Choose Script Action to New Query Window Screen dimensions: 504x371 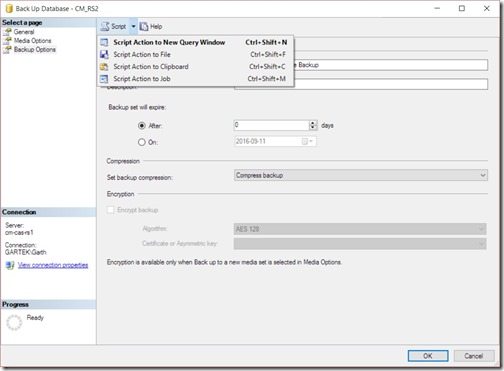point(196,42)
